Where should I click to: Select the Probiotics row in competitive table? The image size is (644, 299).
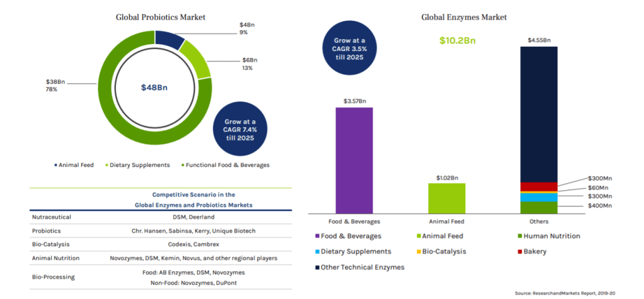(161, 231)
